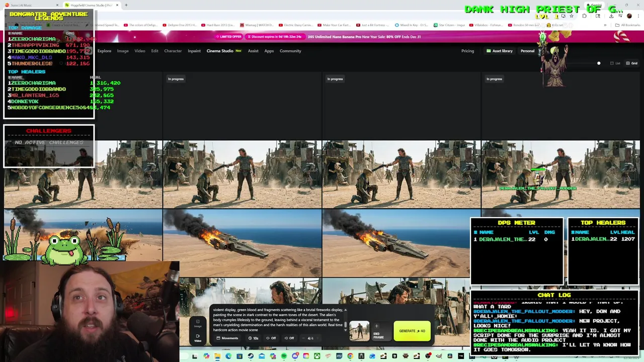The height and width of the screenshot is (362, 644).
Task: Open the Electric Daisy Carnival bookmark
Action: (295, 25)
